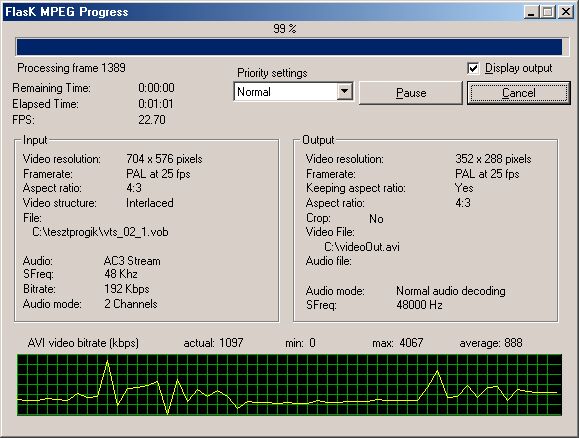This screenshot has height=438, width=579.
Task: Select the videoOut.avi output file path
Action: [362, 247]
